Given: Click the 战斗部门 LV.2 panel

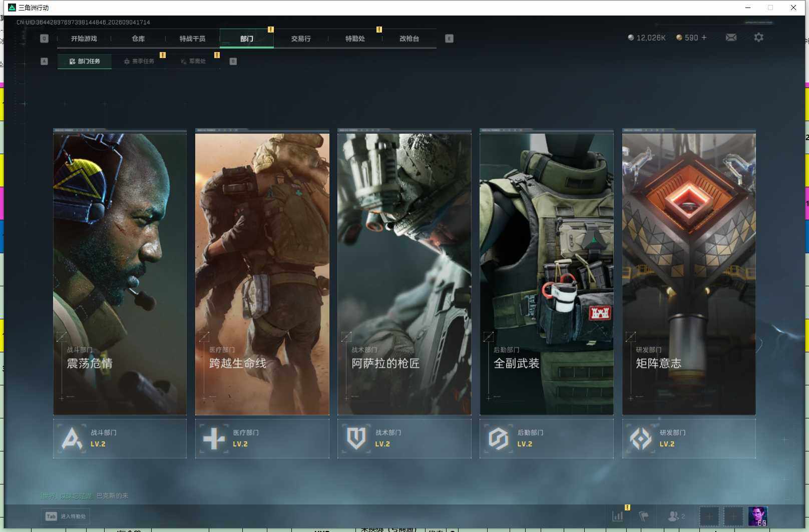Looking at the screenshot, I should tap(120, 438).
